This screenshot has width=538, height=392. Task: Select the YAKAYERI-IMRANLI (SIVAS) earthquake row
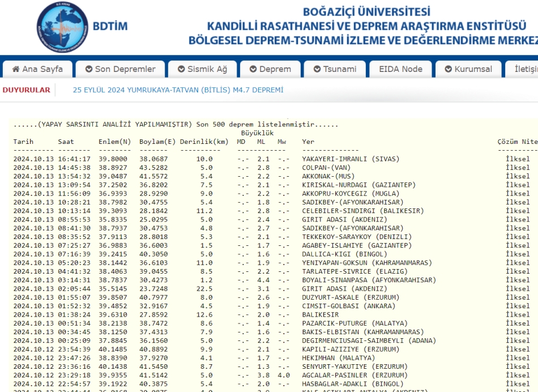click(351, 159)
